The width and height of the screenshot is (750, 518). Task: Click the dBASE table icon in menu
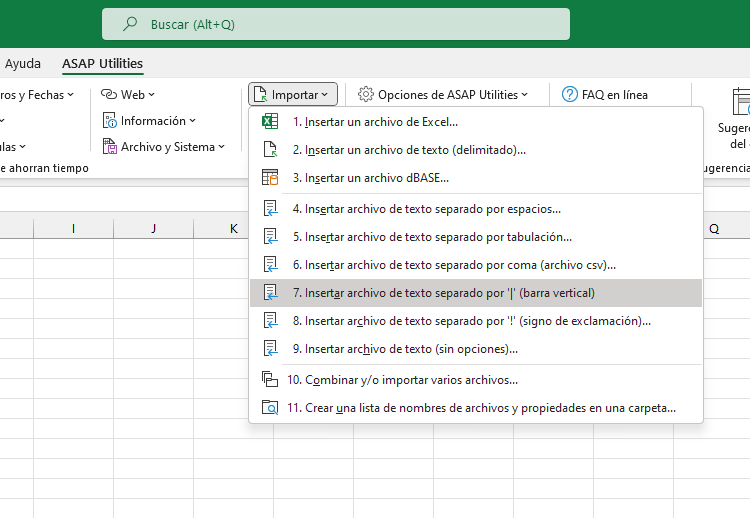click(270, 177)
